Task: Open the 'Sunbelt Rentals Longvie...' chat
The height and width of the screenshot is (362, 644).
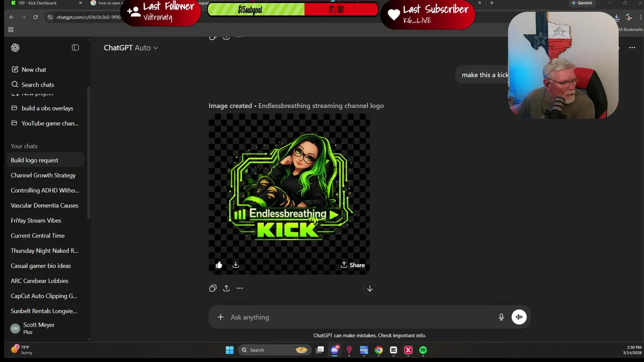Action: pyautogui.click(x=44, y=311)
